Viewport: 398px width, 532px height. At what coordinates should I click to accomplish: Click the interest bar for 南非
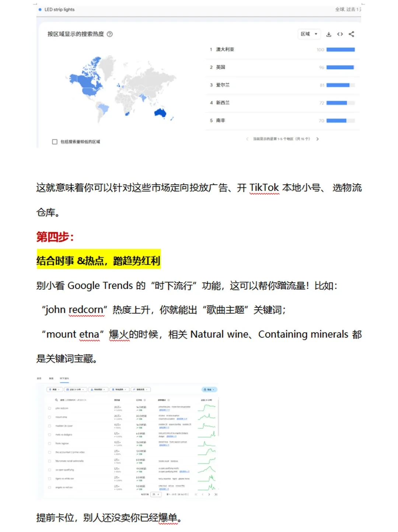[341, 121]
